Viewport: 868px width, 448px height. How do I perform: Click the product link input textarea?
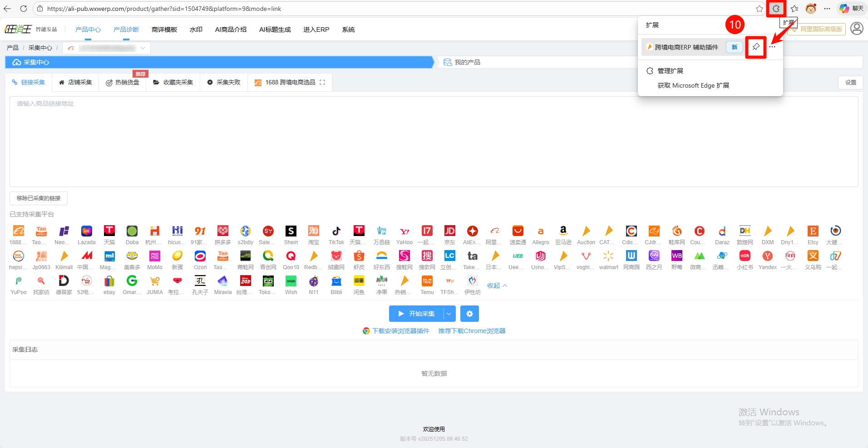coord(434,141)
